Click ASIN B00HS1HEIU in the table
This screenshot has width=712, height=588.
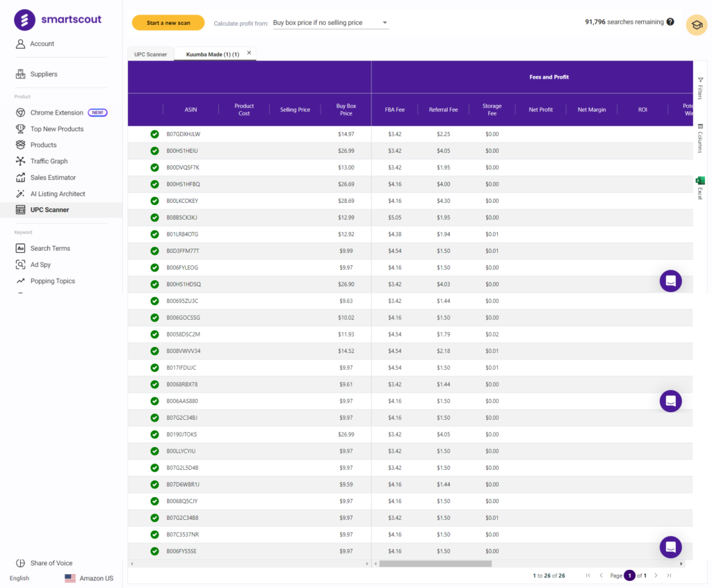pos(182,151)
